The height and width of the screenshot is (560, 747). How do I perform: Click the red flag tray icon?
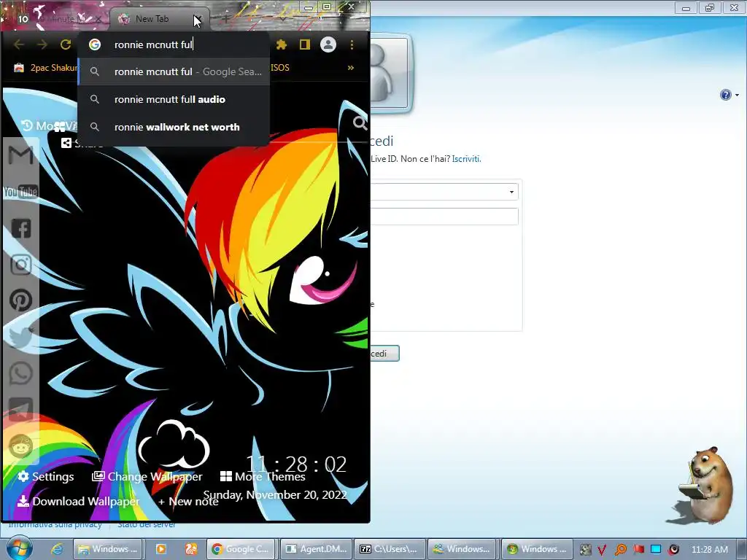638,550
